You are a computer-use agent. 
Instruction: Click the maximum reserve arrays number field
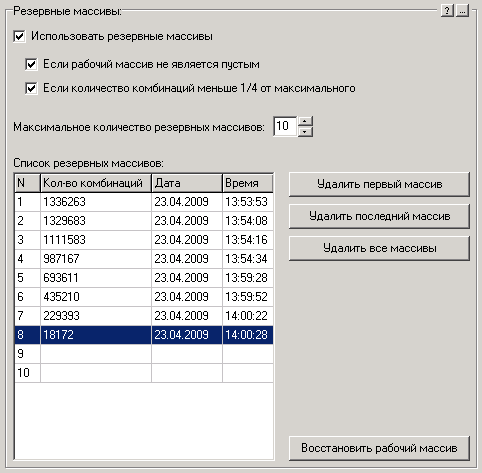[x=285, y=126]
